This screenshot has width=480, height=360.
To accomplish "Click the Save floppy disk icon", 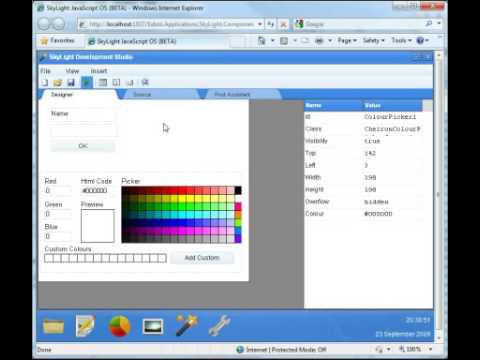I will pyautogui.click(x=71, y=82).
